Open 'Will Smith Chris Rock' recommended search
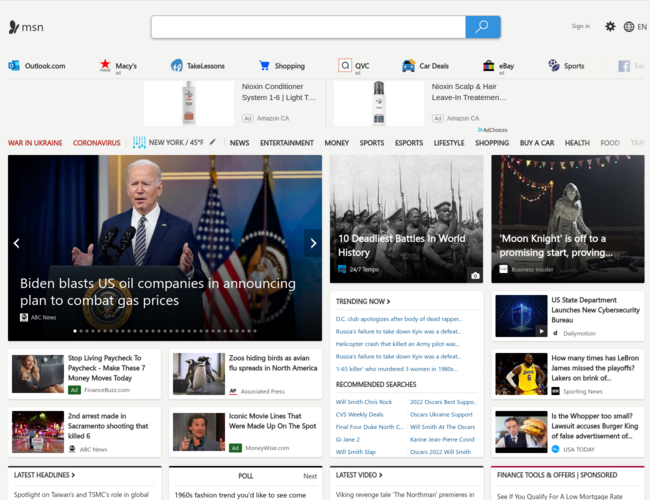This screenshot has width=650, height=500. click(364, 402)
